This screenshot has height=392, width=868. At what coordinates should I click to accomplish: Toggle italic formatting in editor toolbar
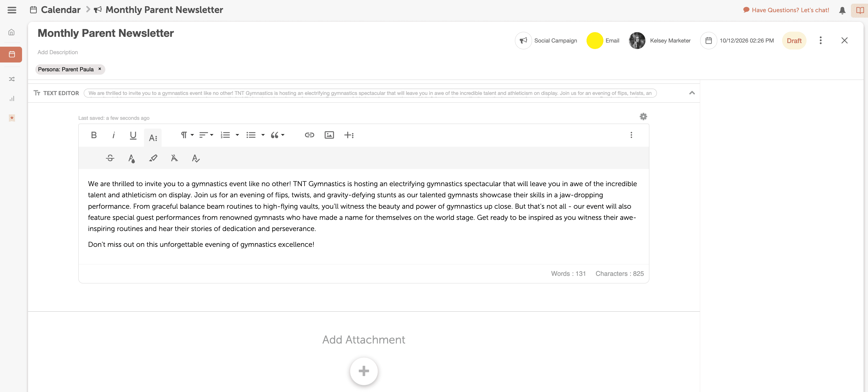click(113, 135)
